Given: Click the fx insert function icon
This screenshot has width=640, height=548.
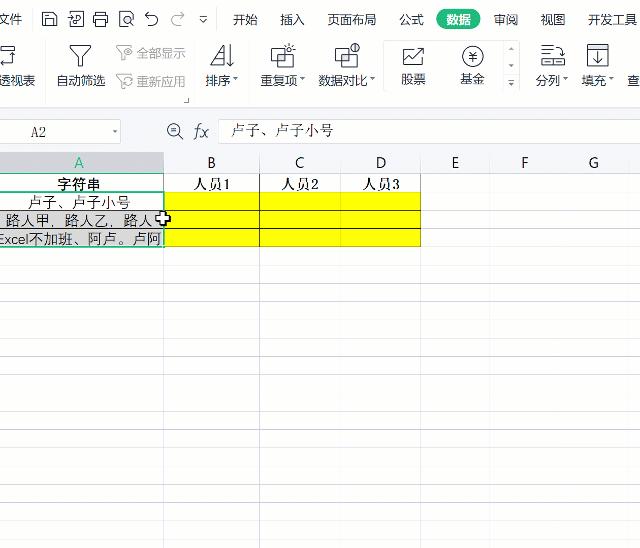Looking at the screenshot, I should (201, 132).
